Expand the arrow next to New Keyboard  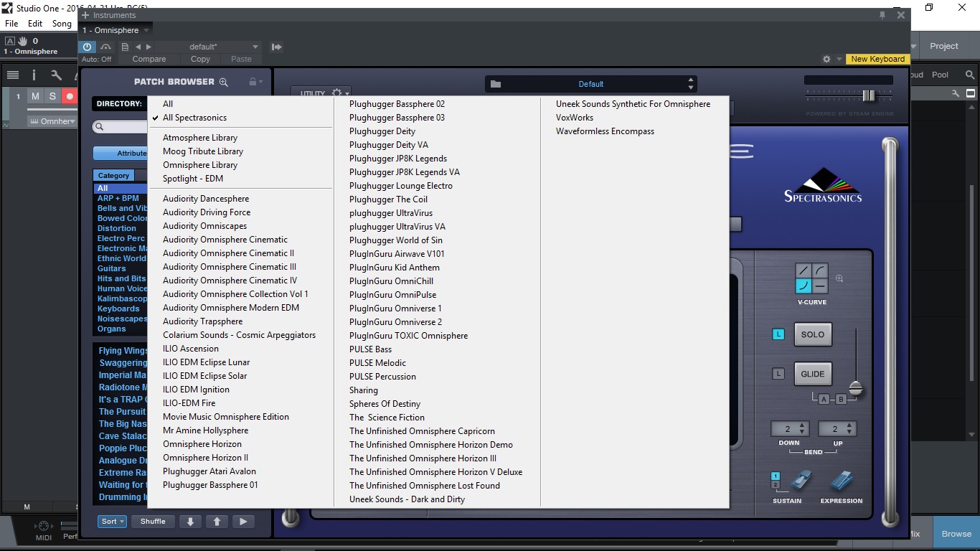coord(838,59)
